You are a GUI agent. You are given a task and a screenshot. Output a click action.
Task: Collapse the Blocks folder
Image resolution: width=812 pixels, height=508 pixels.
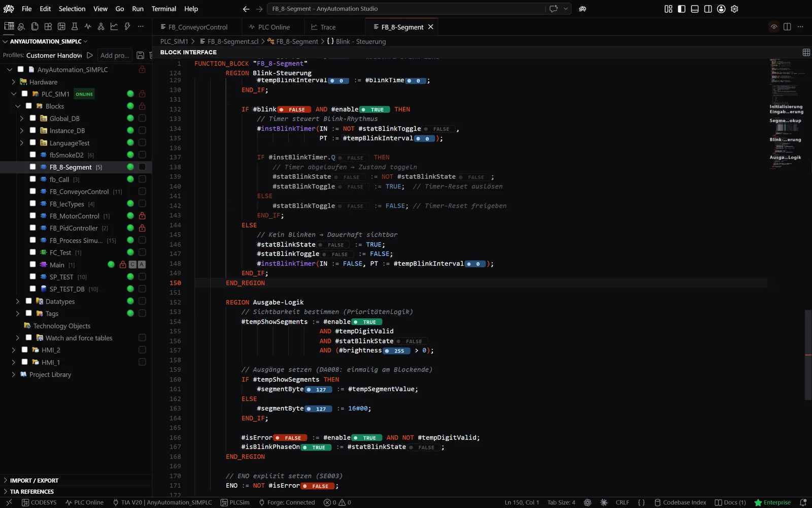coord(17,106)
